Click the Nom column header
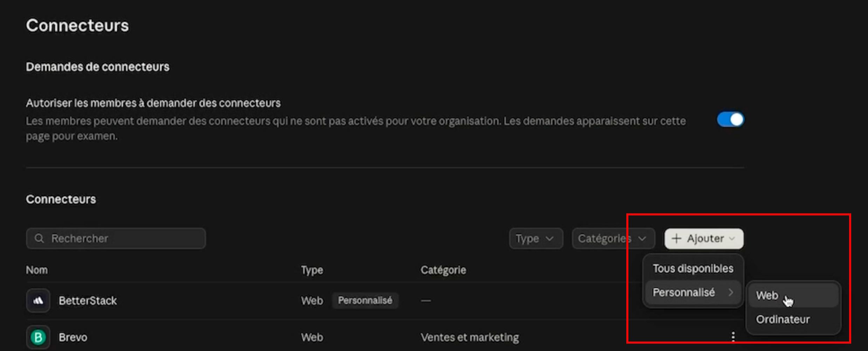Image resolution: width=868 pixels, height=351 pixels. (x=37, y=270)
